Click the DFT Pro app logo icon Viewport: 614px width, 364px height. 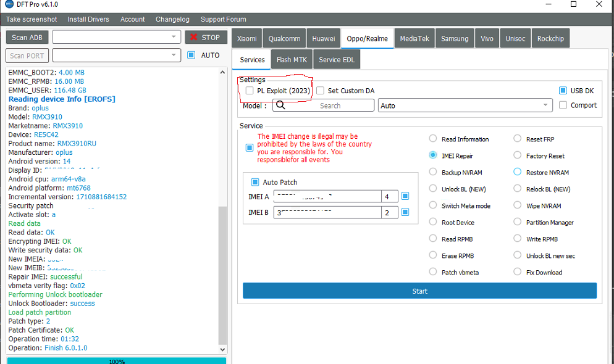[9, 4]
